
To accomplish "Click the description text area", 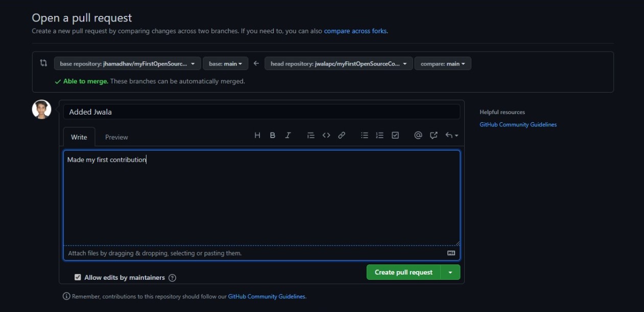I will tap(261, 198).
